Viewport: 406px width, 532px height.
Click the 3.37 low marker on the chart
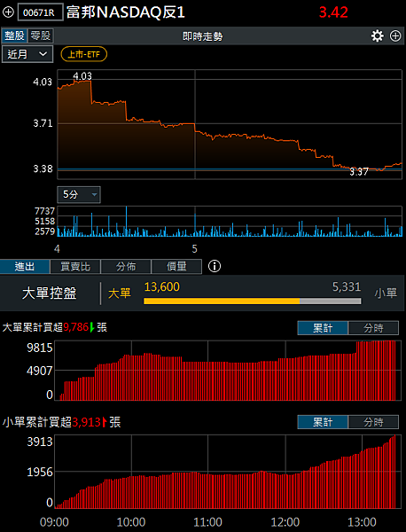click(x=359, y=172)
